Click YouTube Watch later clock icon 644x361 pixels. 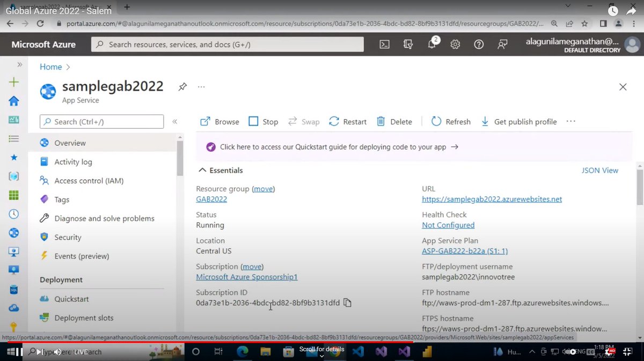[613, 11]
